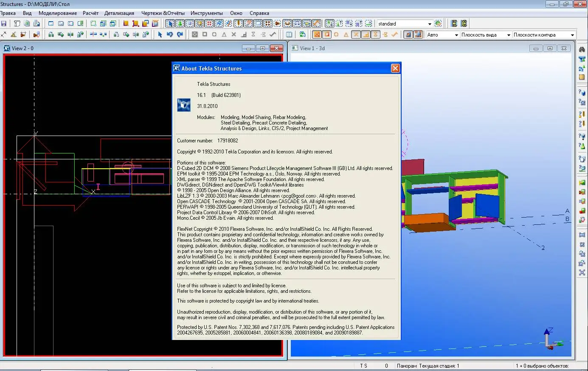Click the blue beam icon in right sidebar

(x=582, y=59)
